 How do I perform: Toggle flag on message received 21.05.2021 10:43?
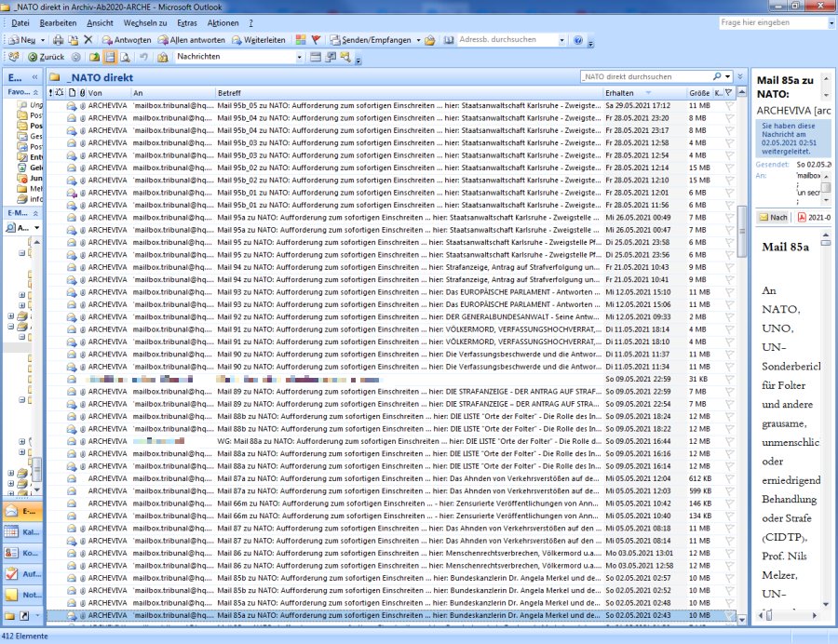729,267
